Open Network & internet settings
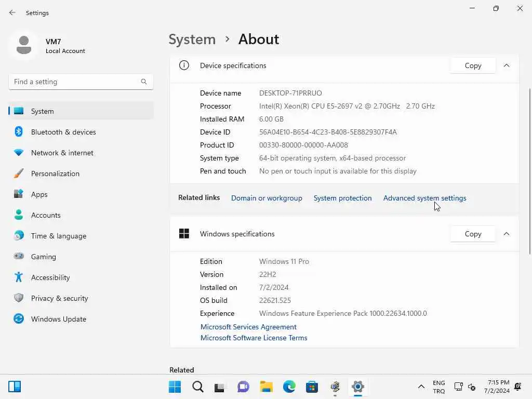 pos(81,153)
